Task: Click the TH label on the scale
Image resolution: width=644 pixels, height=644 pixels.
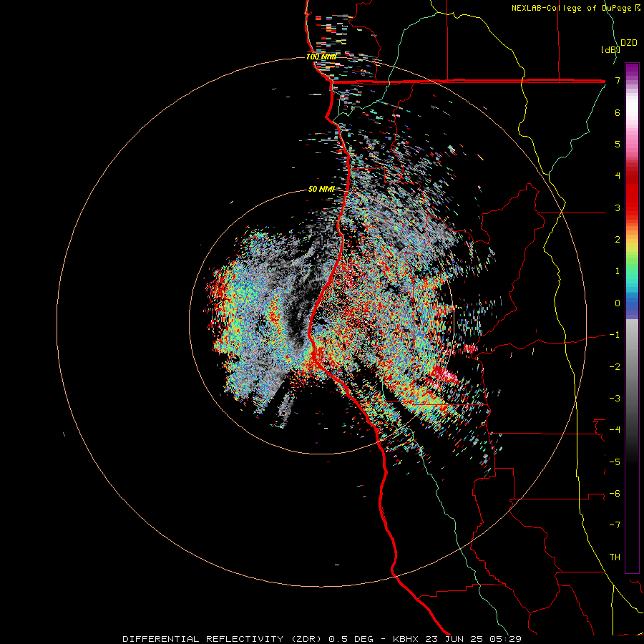Action: click(x=615, y=557)
